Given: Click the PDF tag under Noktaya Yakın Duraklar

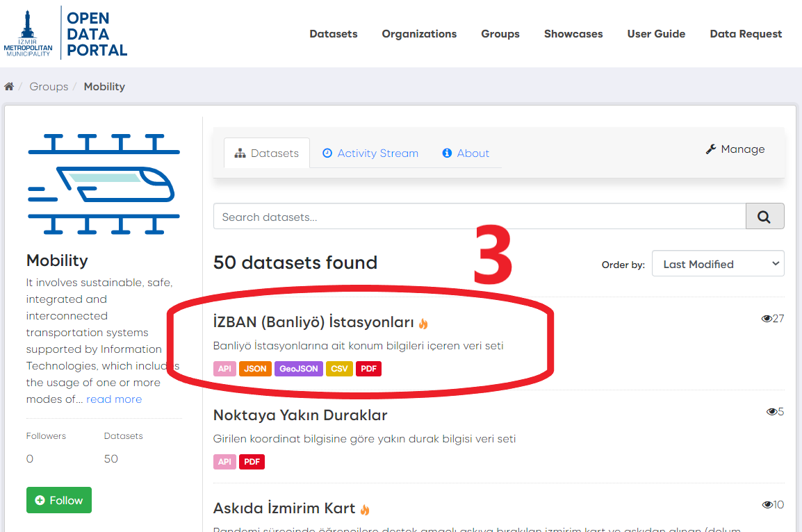Looking at the screenshot, I should (252, 462).
